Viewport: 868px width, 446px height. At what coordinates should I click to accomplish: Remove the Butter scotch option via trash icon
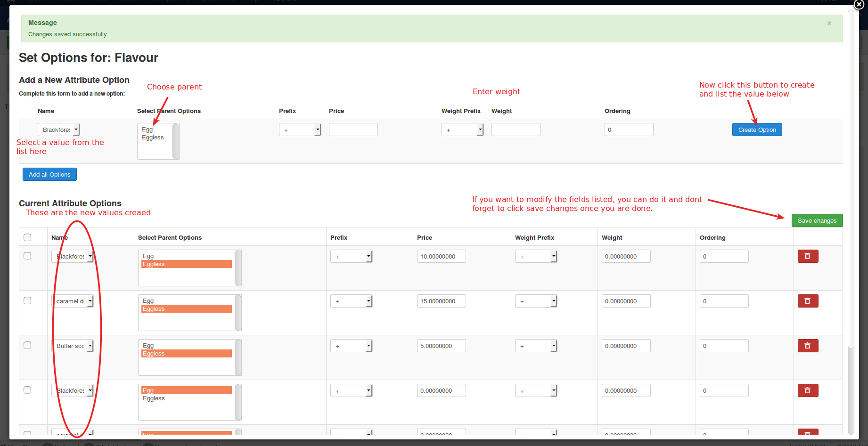808,346
